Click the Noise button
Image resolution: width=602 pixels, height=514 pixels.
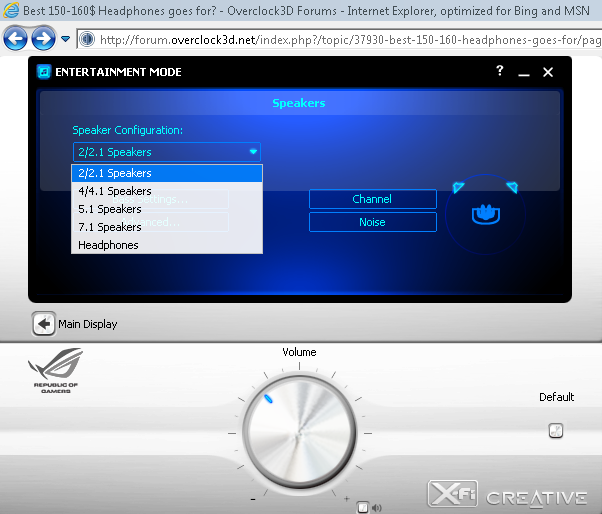tap(372, 222)
